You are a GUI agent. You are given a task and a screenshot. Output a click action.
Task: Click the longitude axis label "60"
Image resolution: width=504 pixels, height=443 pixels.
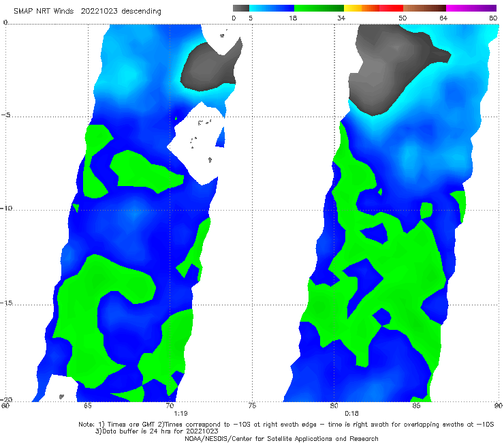5,406
